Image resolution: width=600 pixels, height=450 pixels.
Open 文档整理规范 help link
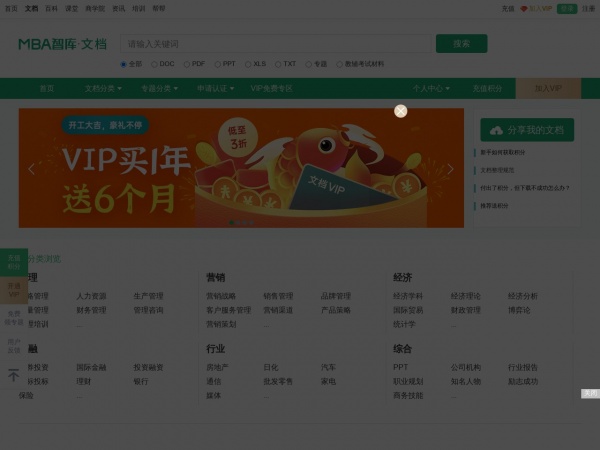[497, 170]
